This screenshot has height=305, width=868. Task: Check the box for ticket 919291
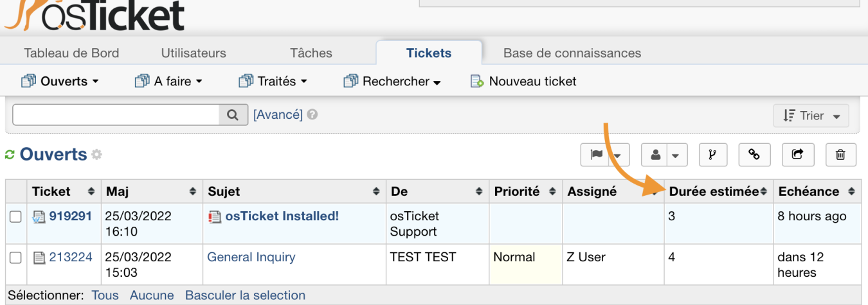[16, 218]
